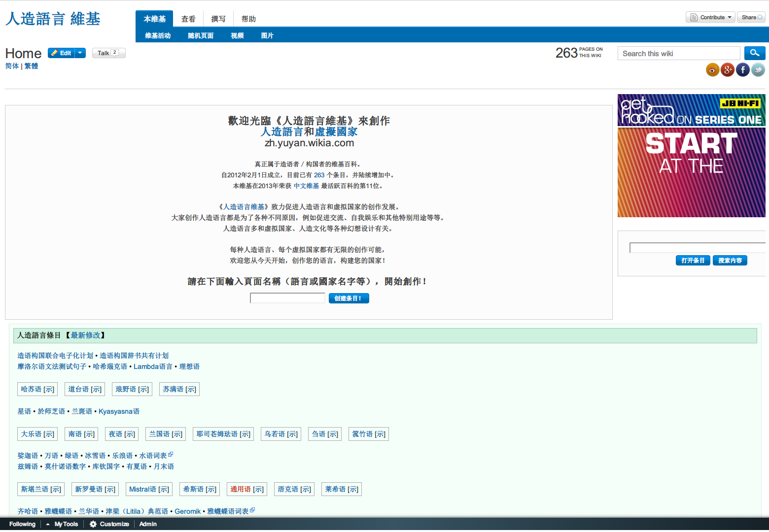Open the 人造語言 link in heading
This screenshot has height=532, width=769.
pyautogui.click(x=281, y=132)
